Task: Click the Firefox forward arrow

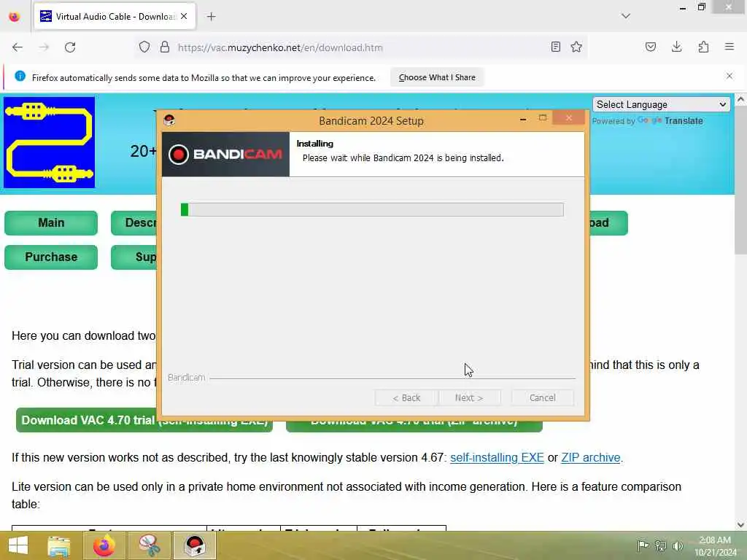Action: point(44,47)
